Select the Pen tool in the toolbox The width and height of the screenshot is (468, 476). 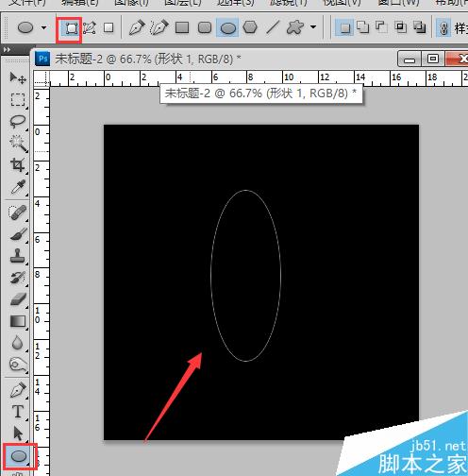(18, 390)
